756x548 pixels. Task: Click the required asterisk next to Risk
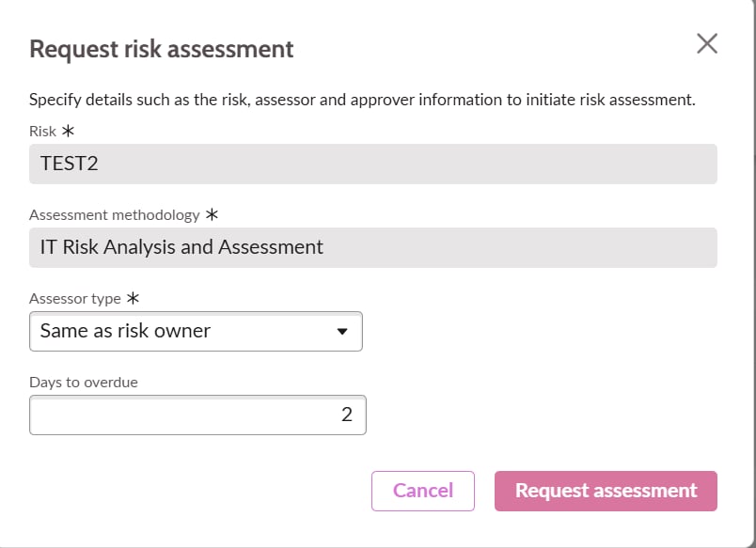(x=66, y=130)
